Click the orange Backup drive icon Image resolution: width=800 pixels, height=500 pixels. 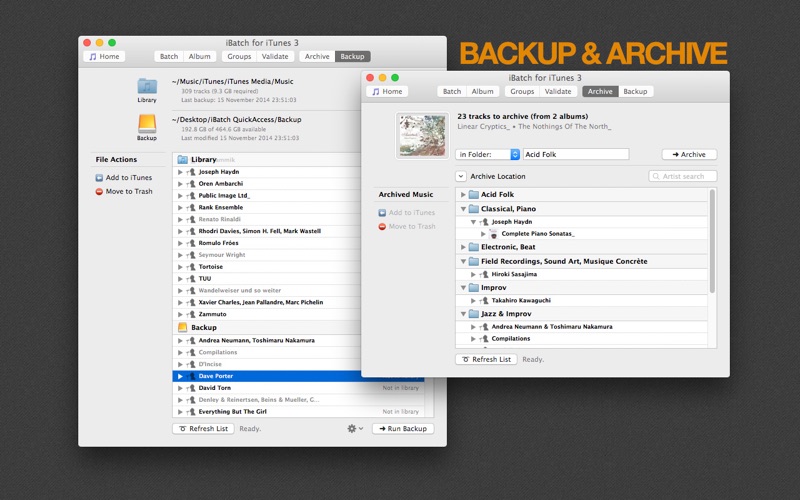point(147,123)
